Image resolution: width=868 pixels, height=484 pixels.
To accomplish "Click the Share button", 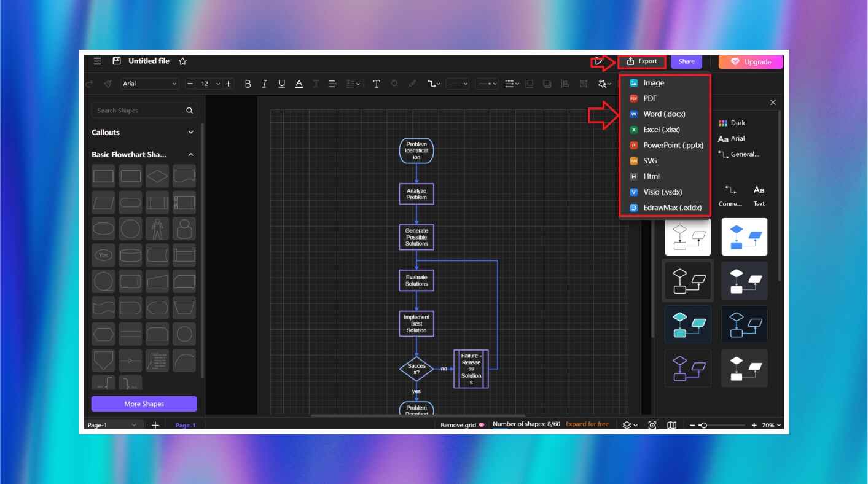I will pos(686,61).
